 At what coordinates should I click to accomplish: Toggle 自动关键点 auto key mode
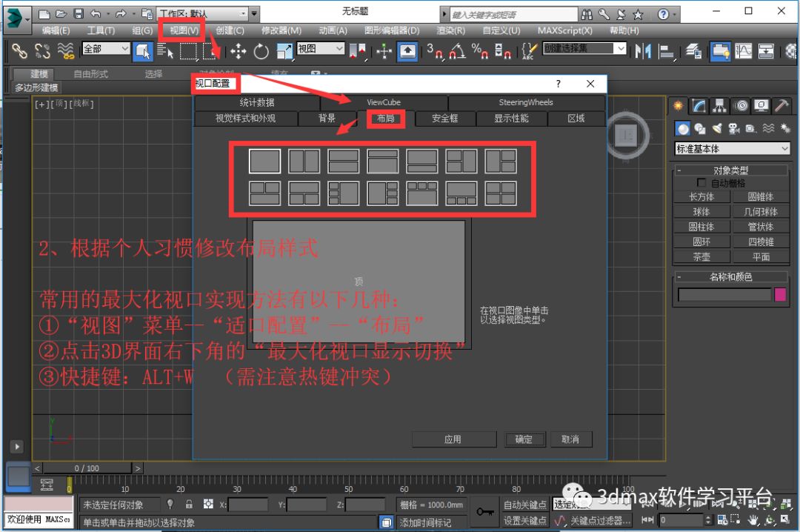525,505
